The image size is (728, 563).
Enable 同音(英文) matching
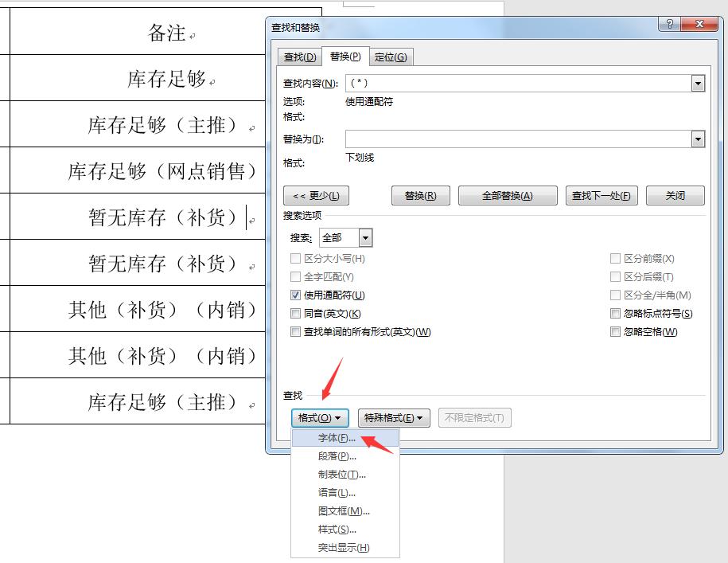pyautogui.click(x=295, y=314)
